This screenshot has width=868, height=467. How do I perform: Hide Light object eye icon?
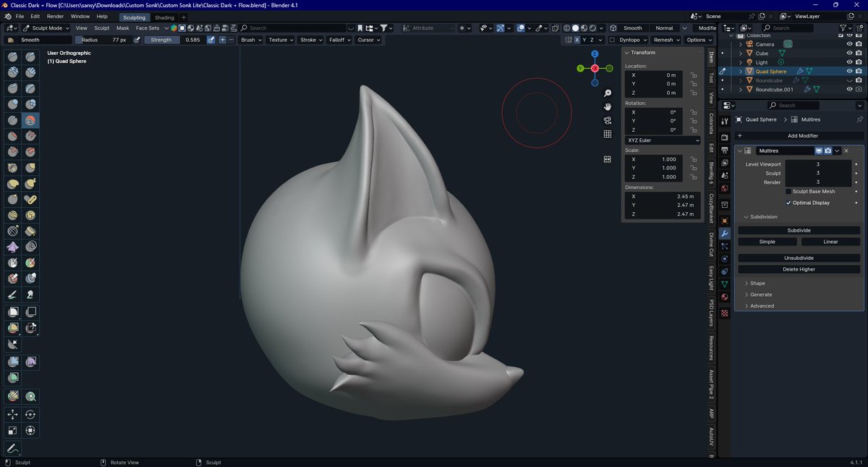point(849,62)
